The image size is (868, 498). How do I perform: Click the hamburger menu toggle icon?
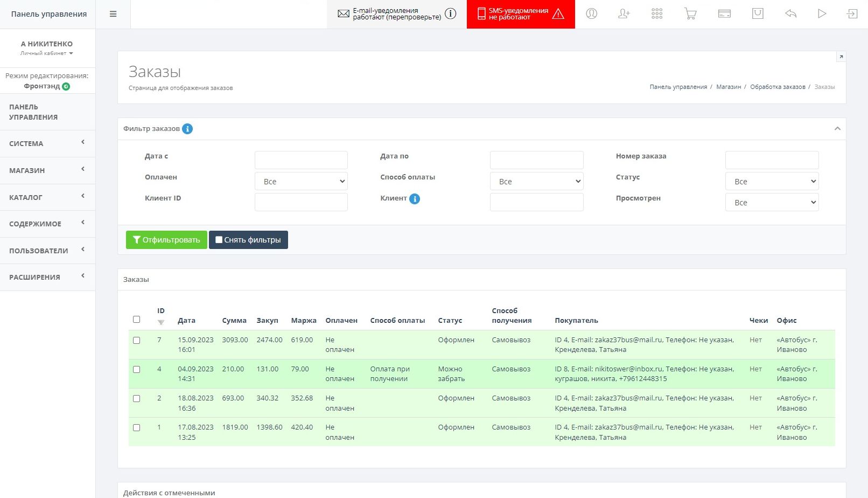click(x=113, y=14)
